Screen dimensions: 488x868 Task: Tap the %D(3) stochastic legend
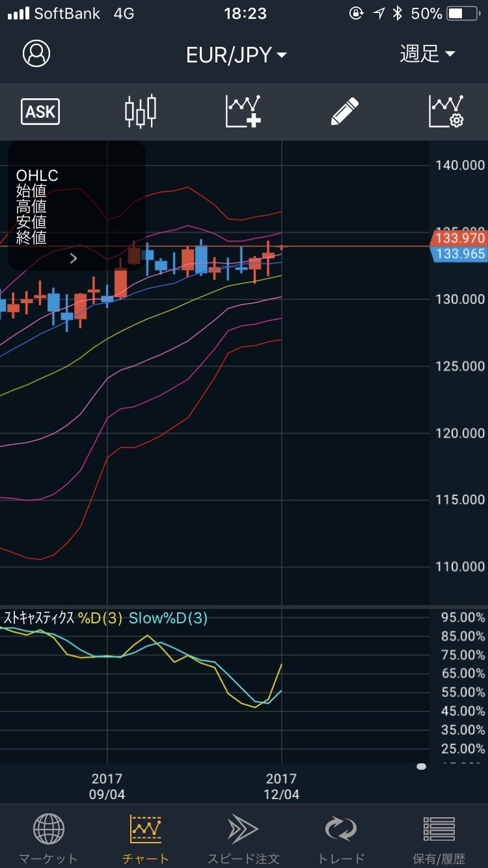(100, 618)
